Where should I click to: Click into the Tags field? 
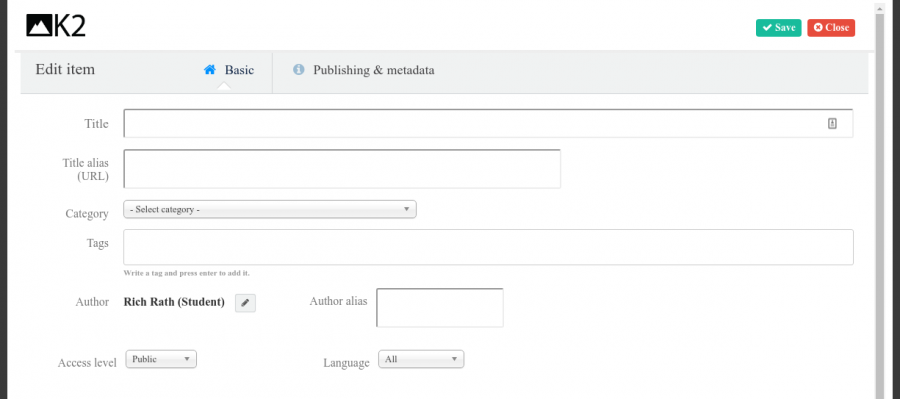(488, 247)
